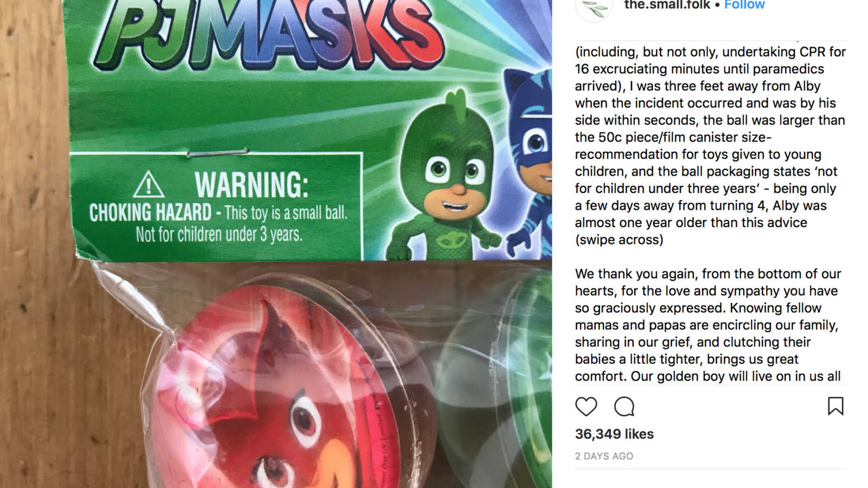868x488 pixels.
Task: Click the blue Catboy character on package
Action: tap(527, 163)
